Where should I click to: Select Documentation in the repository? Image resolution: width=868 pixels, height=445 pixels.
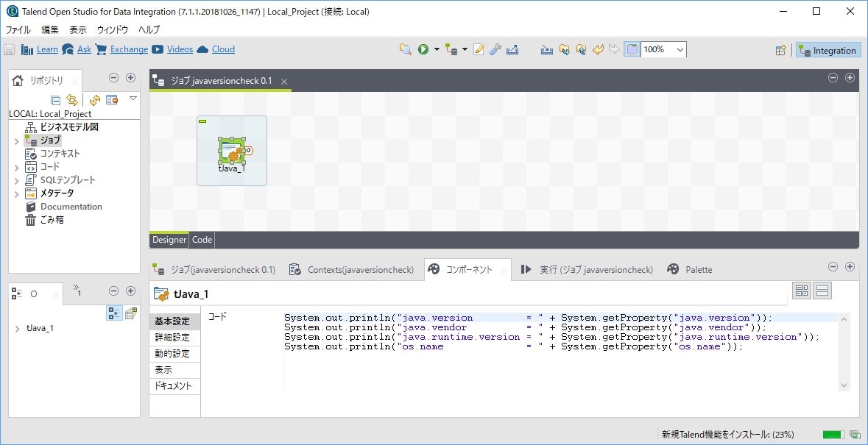pyautogui.click(x=71, y=207)
